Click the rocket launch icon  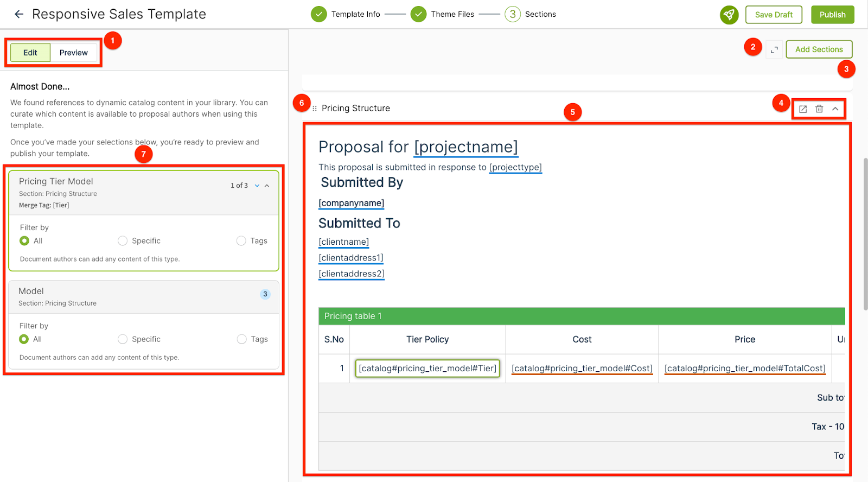(x=729, y=15)
